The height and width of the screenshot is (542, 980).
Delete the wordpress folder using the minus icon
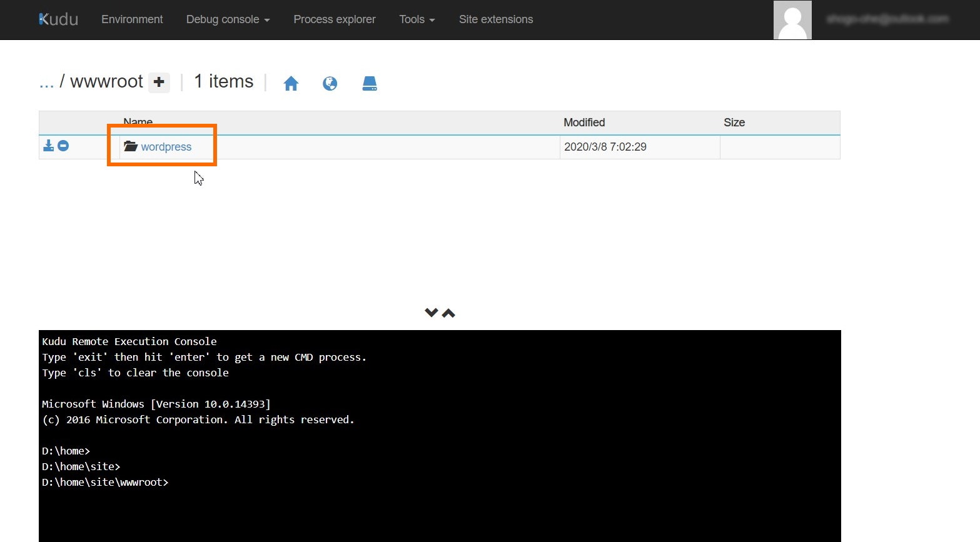click(63, 146)
